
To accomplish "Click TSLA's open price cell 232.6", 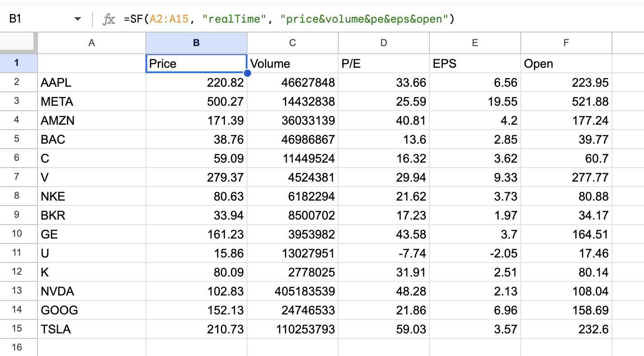I will click(x=565, y=329).
